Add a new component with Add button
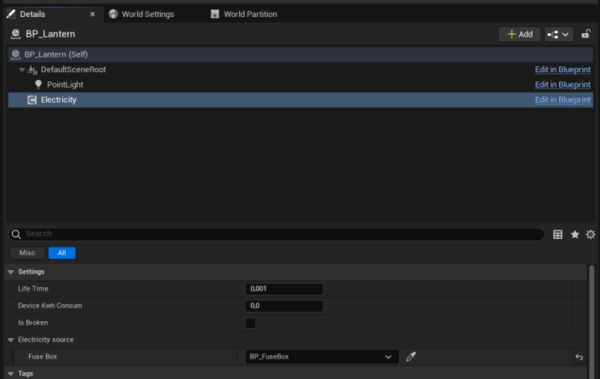The image size is (600, 379). click(520, 34)
